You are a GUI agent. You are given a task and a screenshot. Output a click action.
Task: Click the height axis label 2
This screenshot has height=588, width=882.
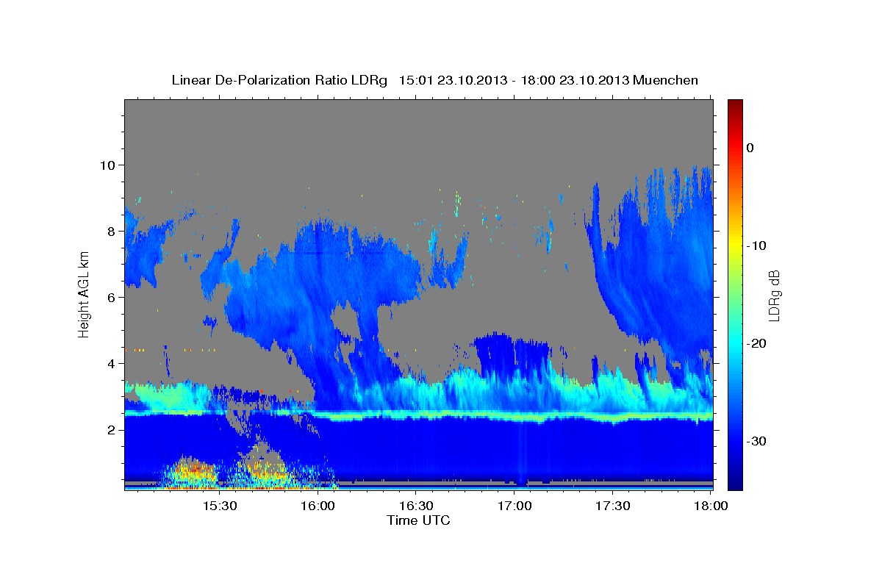(113, 430)
